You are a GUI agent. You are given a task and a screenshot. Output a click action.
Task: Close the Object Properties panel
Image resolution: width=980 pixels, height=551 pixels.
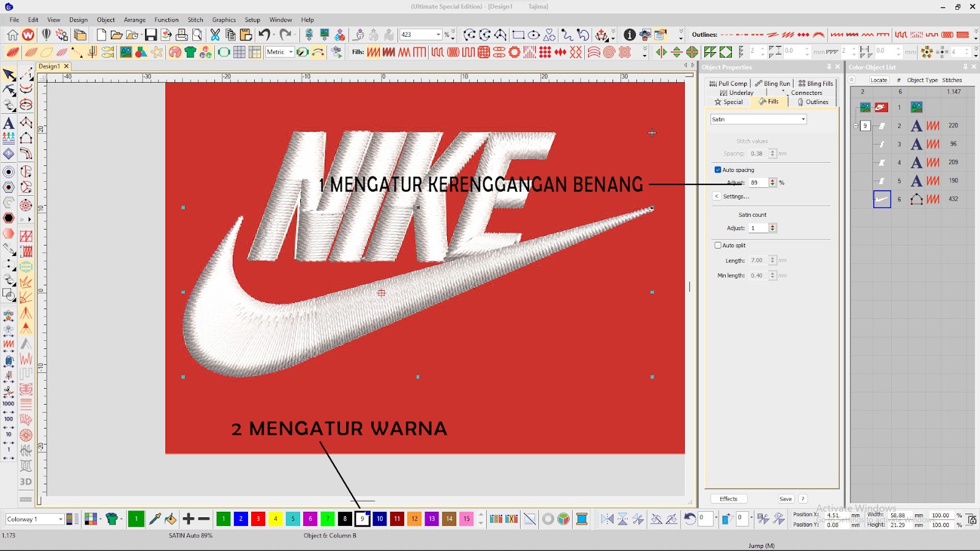(x=838, y=67)
